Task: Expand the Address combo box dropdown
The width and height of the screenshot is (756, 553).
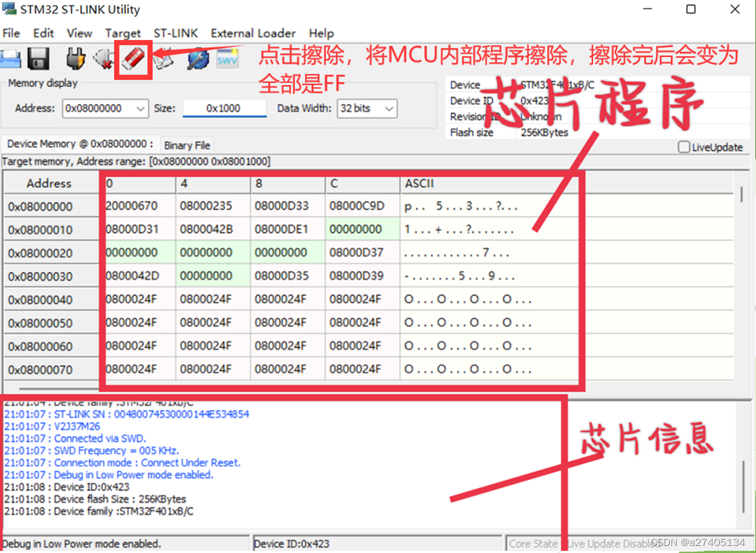Action: click(140, 109)
